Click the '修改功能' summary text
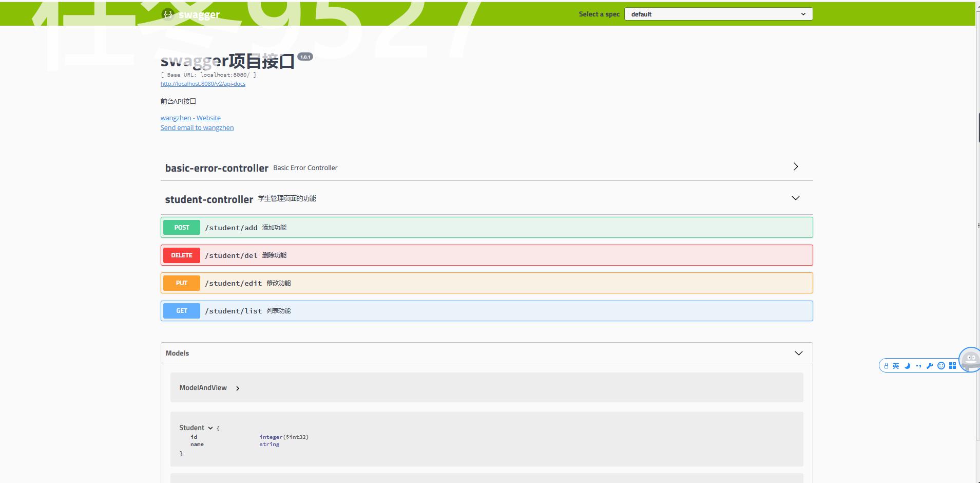Screen dimensions: 980x483 click(279, 283)
